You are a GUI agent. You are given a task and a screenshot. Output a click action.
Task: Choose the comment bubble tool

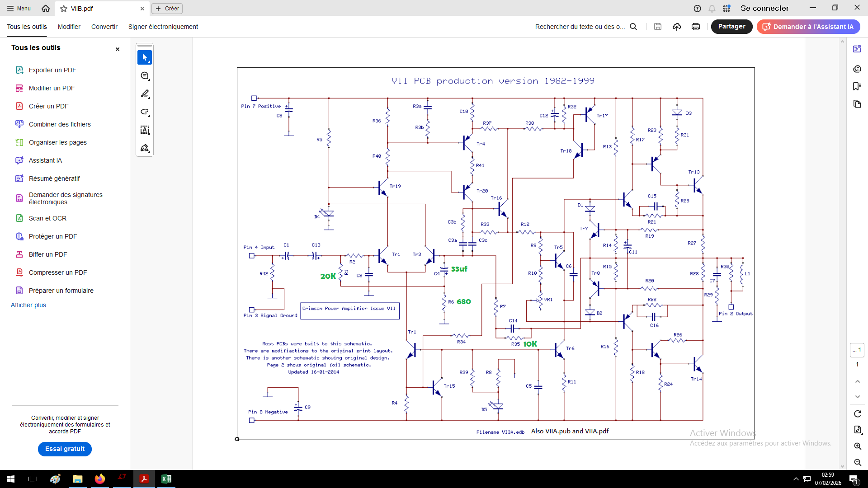pyautogui.click(x=145, y=76)
